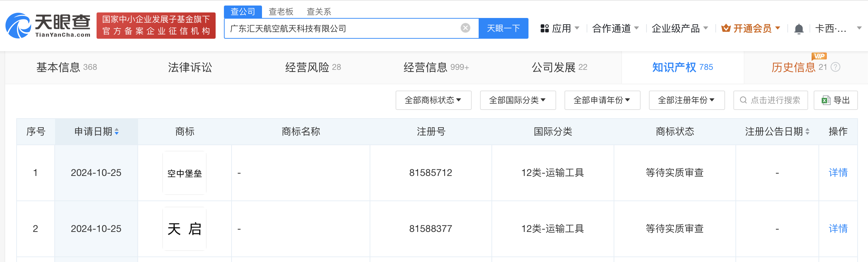Click the 天眼一下 search button
This screenshot has height=262, width=868.
pyautogui.click(x=503, y=28)
